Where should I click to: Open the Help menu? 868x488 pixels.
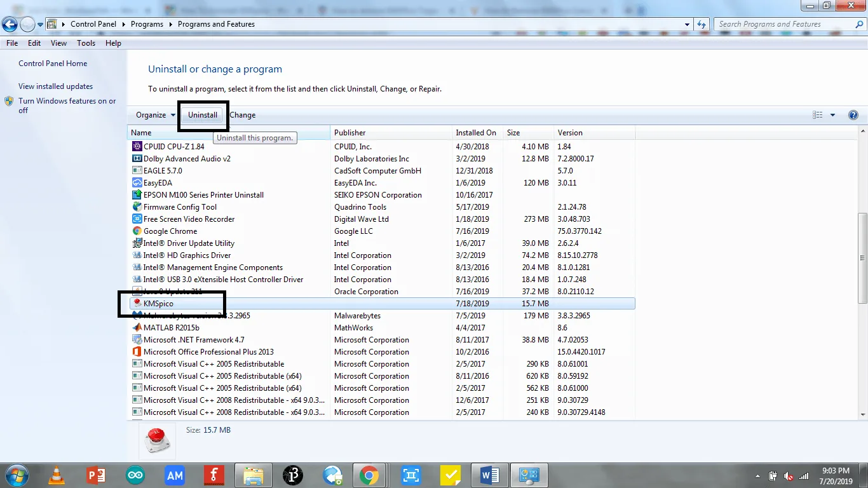(x=113, y=43)
